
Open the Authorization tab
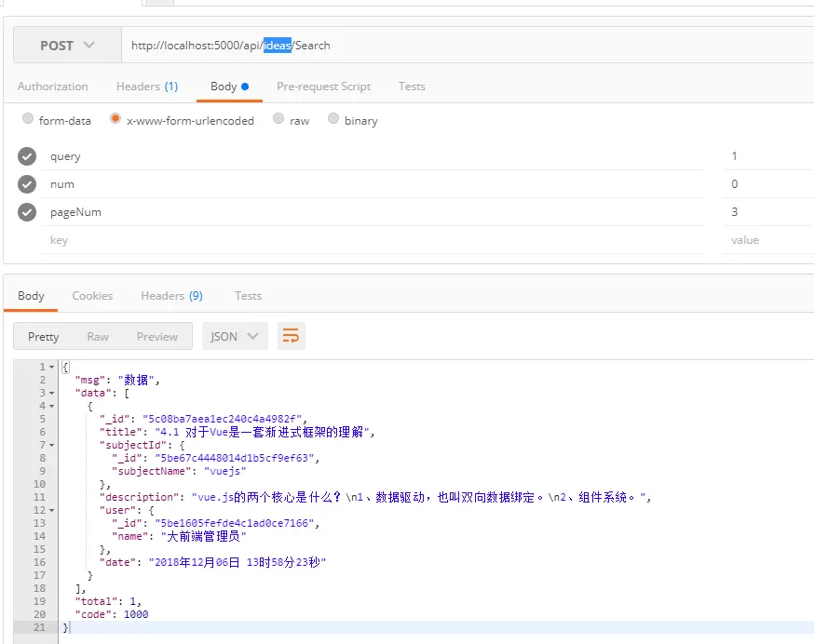[x=52, y=87]
